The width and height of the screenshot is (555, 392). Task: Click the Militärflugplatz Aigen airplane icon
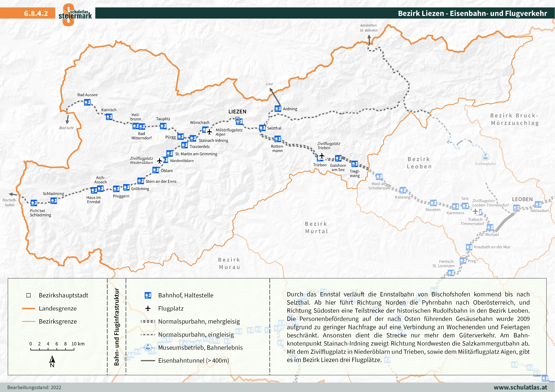210,132
